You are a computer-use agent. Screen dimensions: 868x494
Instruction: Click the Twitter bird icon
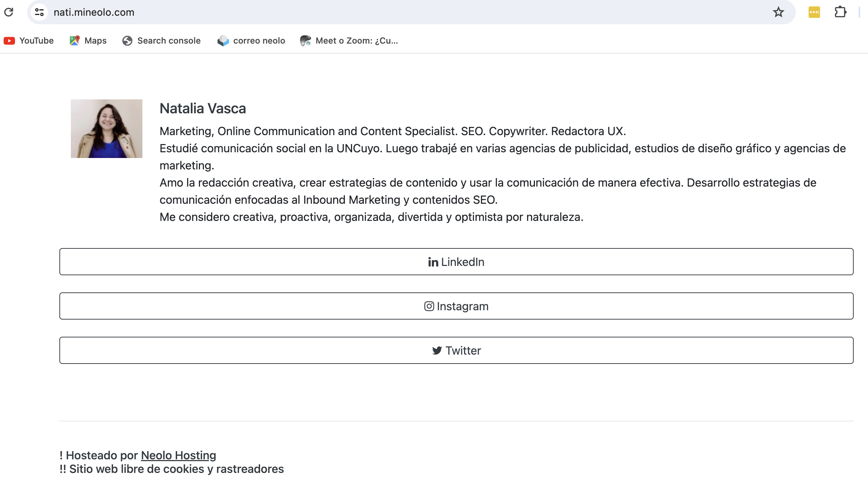437,350
